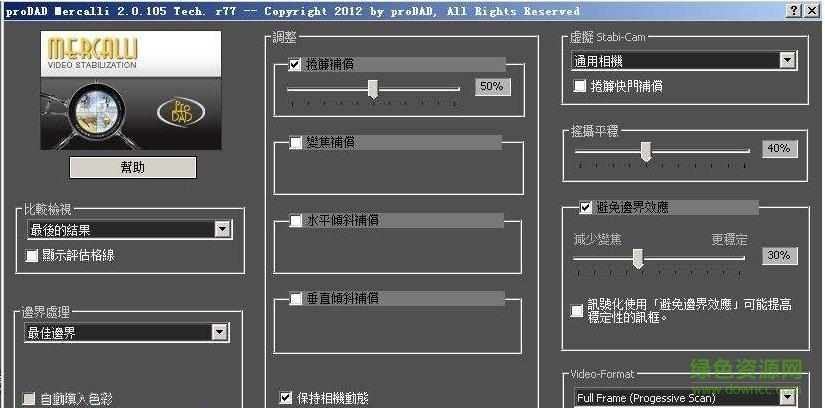825x408 pixels.
Task: Toggle the 捲簾快門補償 checkbox
Action: click(579, 86)
